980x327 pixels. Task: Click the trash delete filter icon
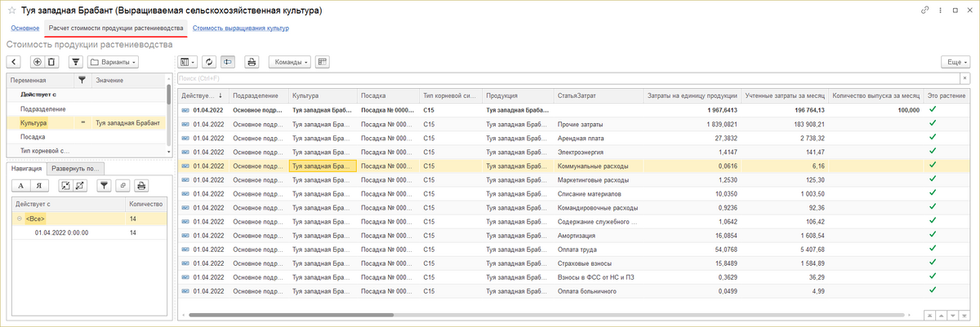click(x=52, y=62)
